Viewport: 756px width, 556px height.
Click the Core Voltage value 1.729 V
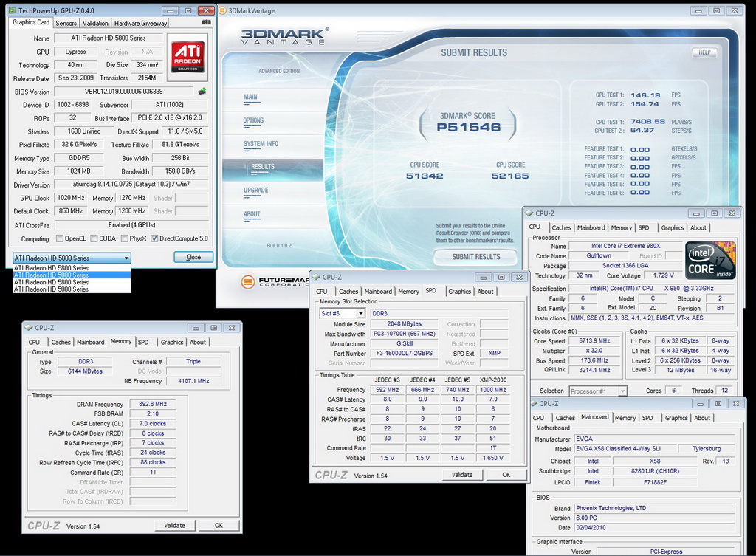pyautogui.click(x=664, y=275)
